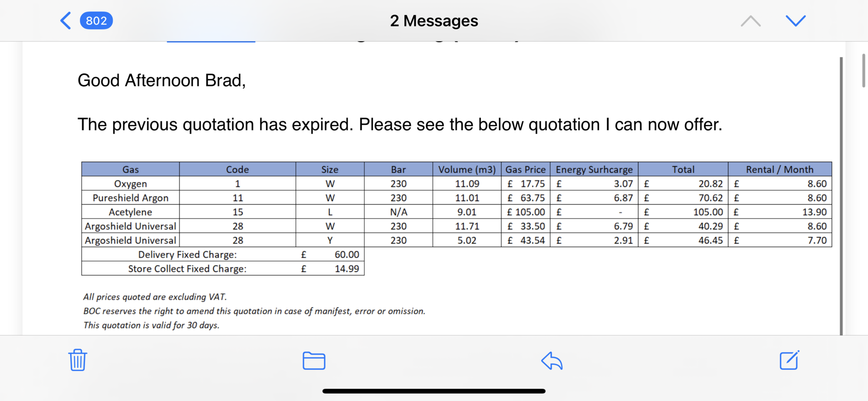Tap the home indicator bar at the bottom
The image size is (868, 401).
pyautogui.click(x=434, y=391)
